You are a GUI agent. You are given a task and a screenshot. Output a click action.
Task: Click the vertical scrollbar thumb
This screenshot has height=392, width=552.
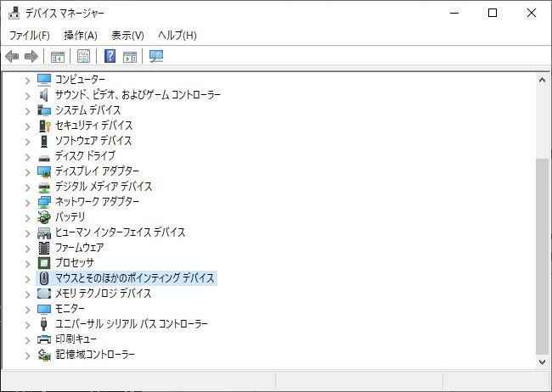(542, 256)
